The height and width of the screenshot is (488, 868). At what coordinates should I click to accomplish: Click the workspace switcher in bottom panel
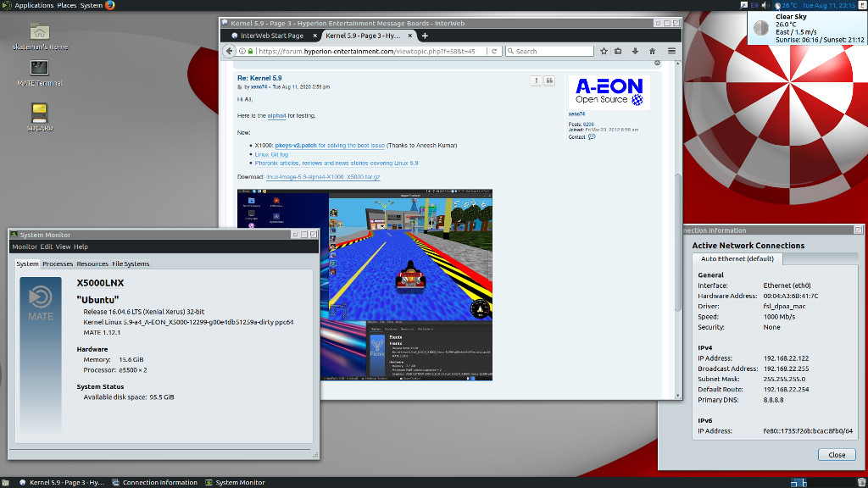(x=798, y=482)
